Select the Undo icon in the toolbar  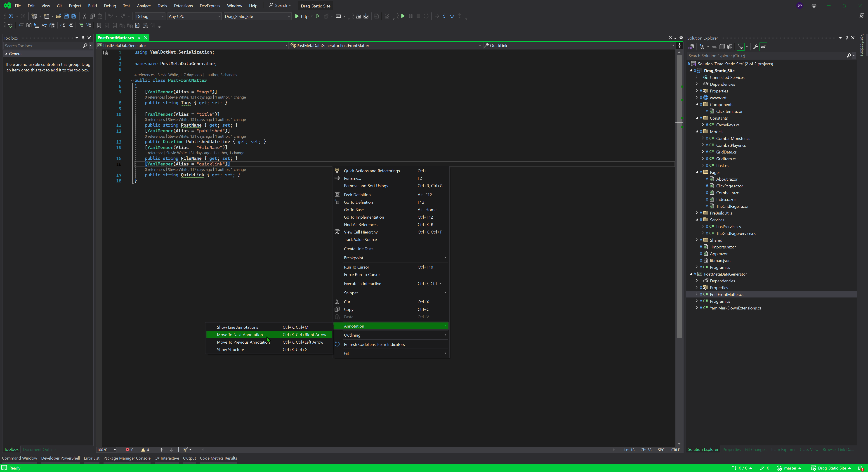110,16
